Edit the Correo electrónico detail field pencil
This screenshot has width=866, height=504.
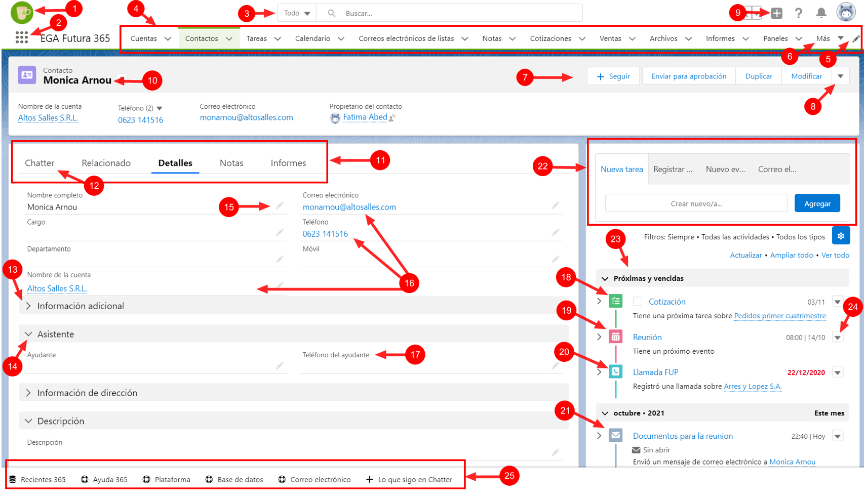[x=556, y=205]
